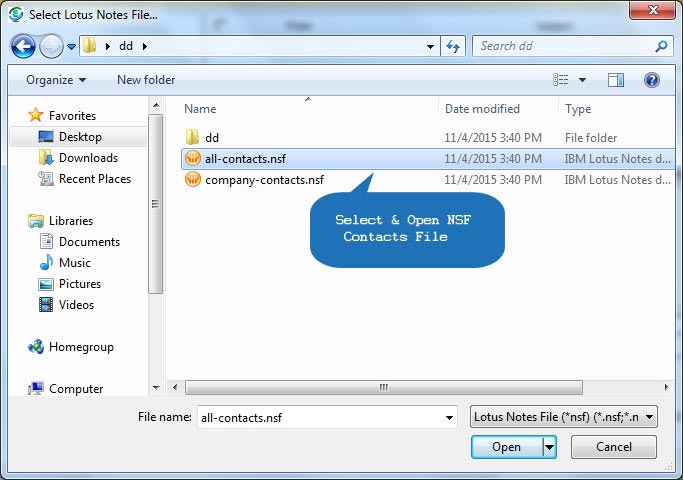
Task: Select the all-contacts.nsf file icon
Action: point(193,159)
